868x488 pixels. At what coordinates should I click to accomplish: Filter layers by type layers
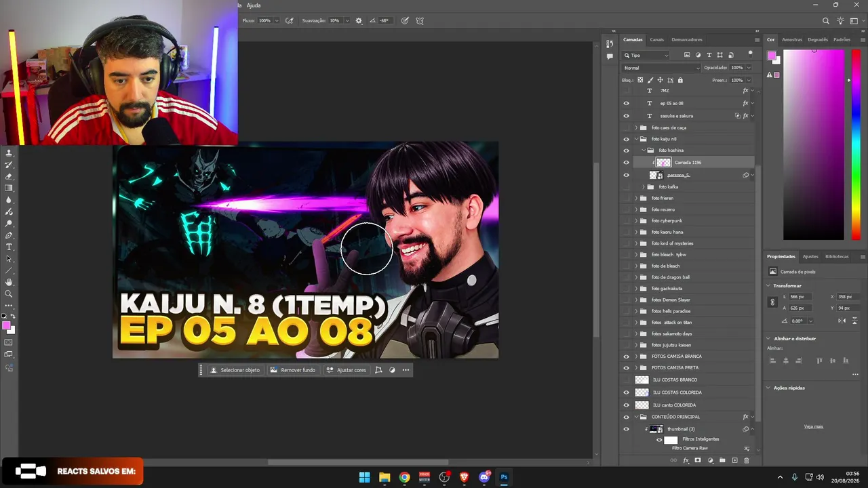(x=709, y=55)
